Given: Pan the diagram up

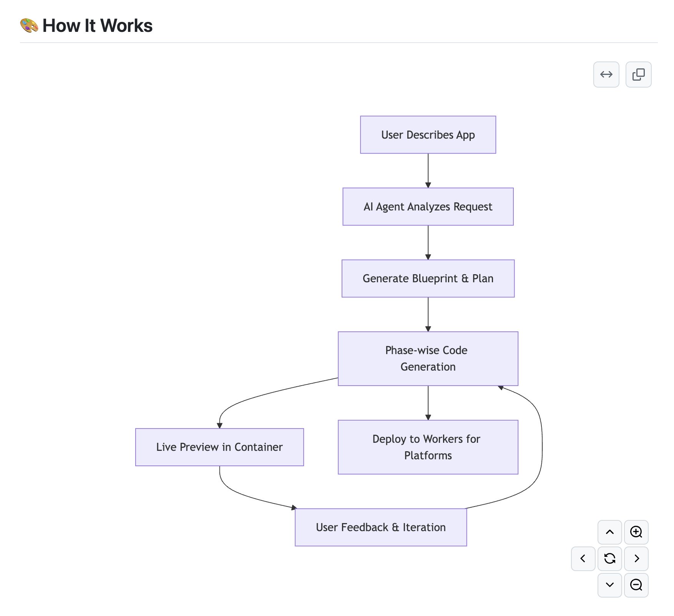Looking at the screenshot, I should tap(609, 532).
